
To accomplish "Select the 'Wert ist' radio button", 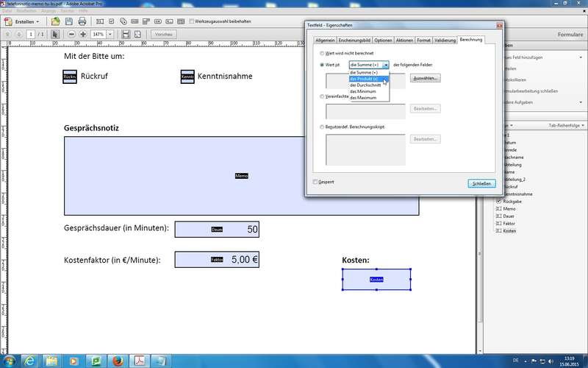I will coord(322,65).
